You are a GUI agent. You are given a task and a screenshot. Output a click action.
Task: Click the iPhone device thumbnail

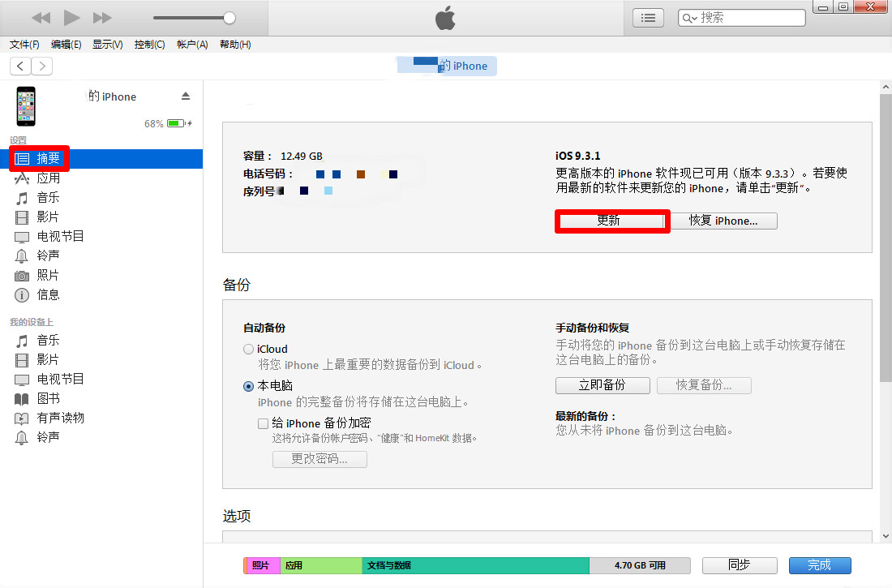tap(26, 106)
